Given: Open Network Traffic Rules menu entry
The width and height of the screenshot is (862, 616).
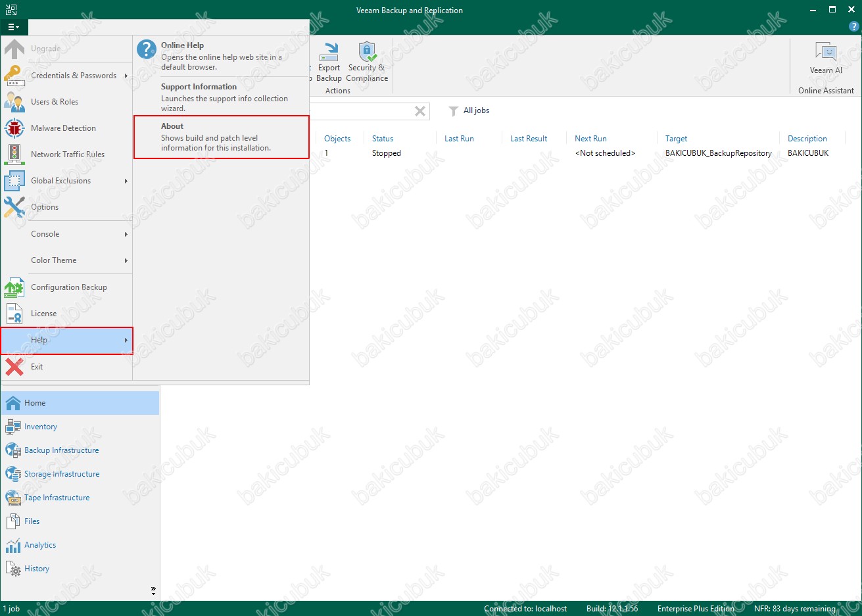Looking at the screenshot, I should [67, 154].
